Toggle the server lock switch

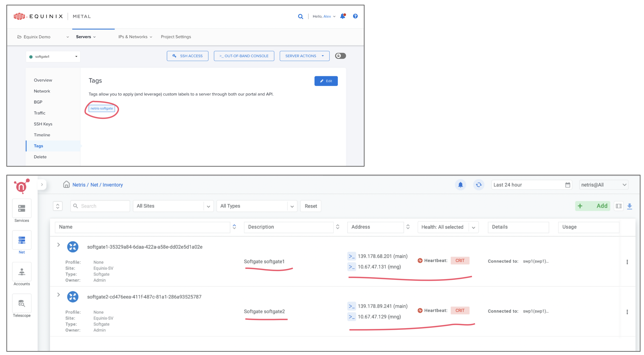click(340, 56)
